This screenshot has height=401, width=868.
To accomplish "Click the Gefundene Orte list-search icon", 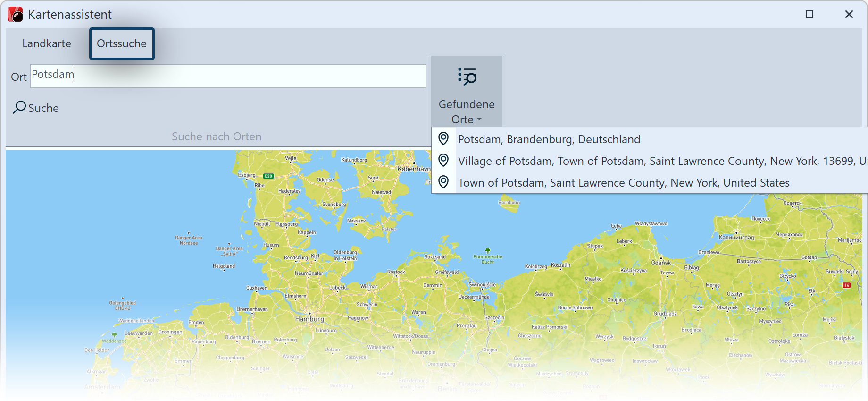I will pos(467,77).
